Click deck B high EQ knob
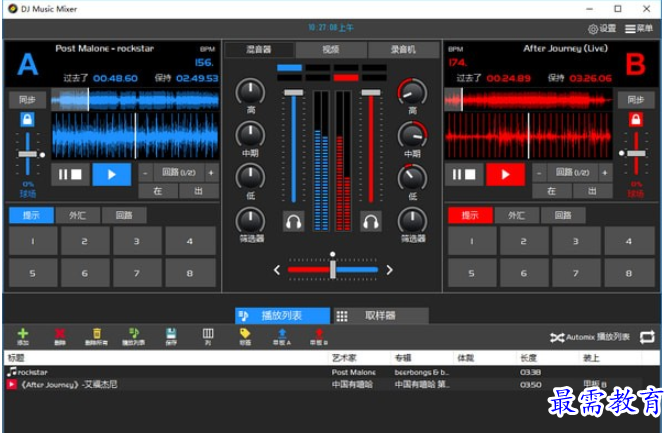Screen dimensions: 672x433 [412, 92]
